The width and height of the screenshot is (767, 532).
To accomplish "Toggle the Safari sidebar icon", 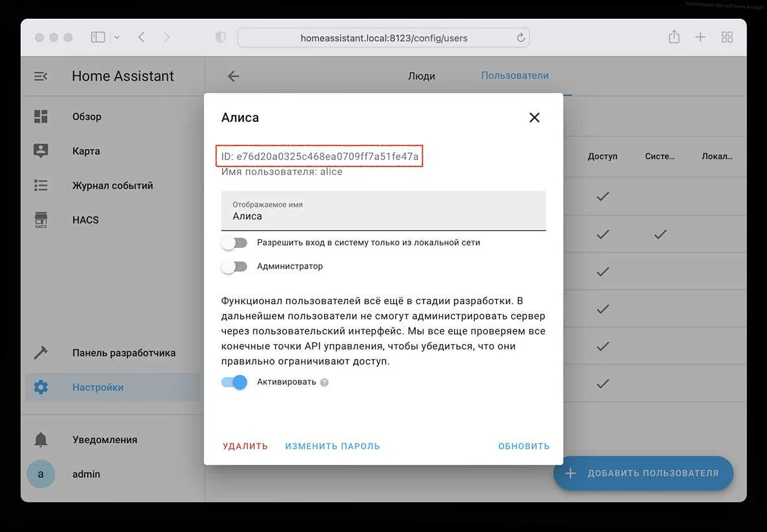I will (98, 37).
